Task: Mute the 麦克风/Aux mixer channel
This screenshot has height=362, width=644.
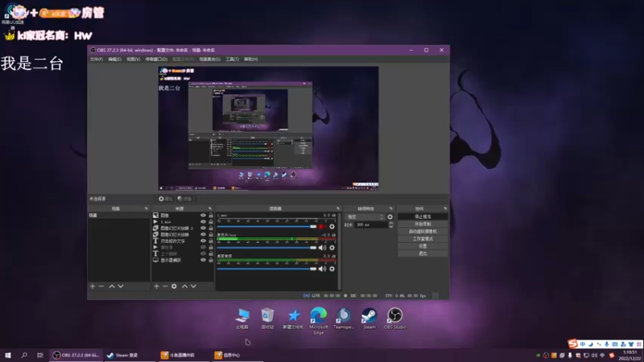Action: [x=323, y=248]
